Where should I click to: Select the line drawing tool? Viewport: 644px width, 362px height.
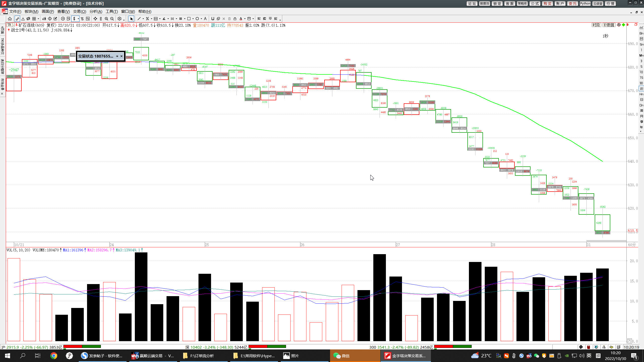pyautogui.click(x=139, y=19)
